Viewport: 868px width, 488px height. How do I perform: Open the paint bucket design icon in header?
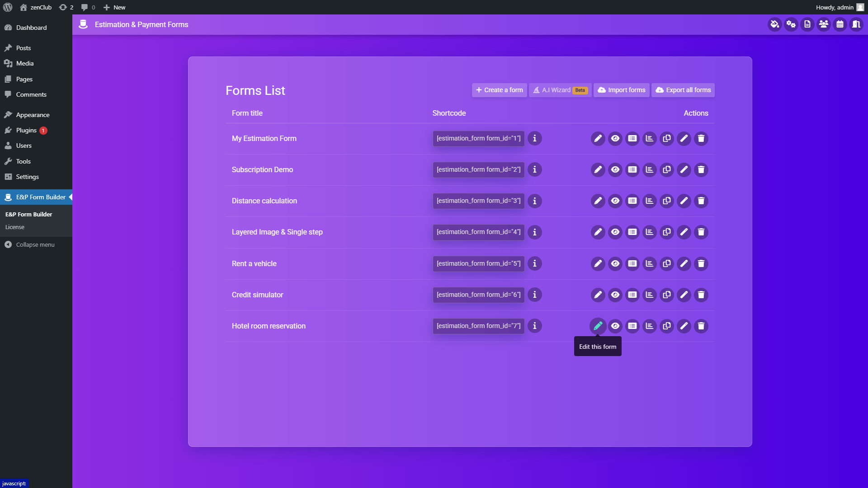[775, 24]
